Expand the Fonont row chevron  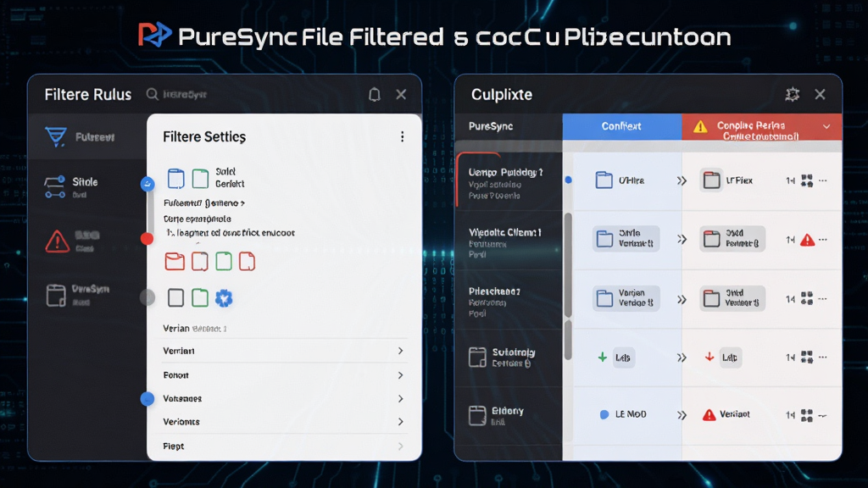[x=400, y=375]
